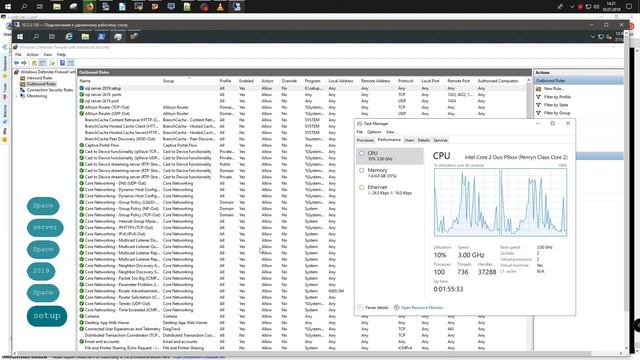Expand the Monitoring node in the firewall tree
The image size is (640, 360).
(x=16, y=96)
